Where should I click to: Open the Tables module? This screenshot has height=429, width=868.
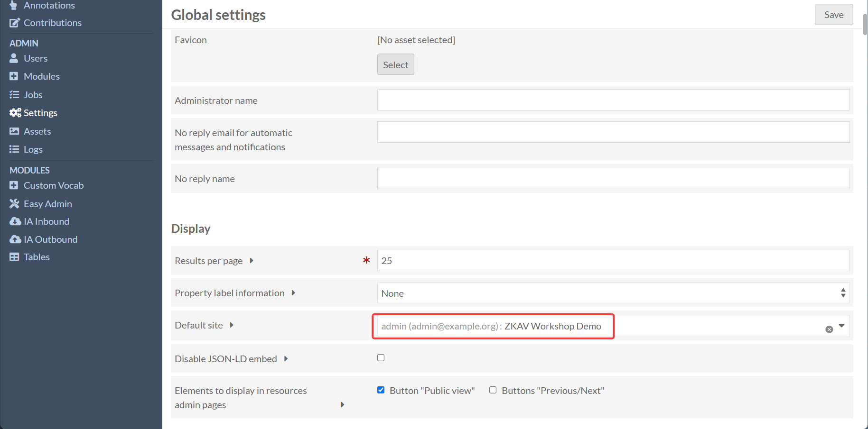(37, 257)
